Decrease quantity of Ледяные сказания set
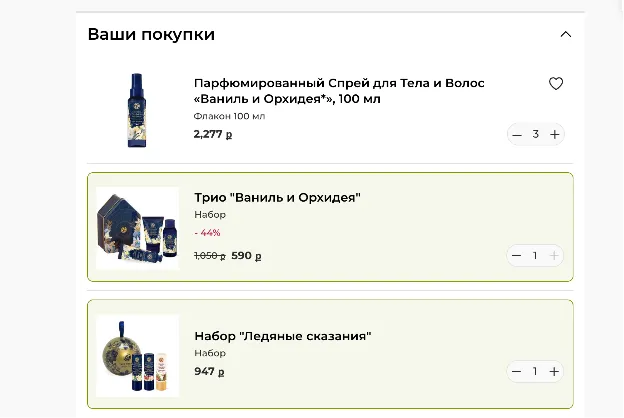Viewport: 624px width, 418px height. pyautogui.click(x=516, y=372)
